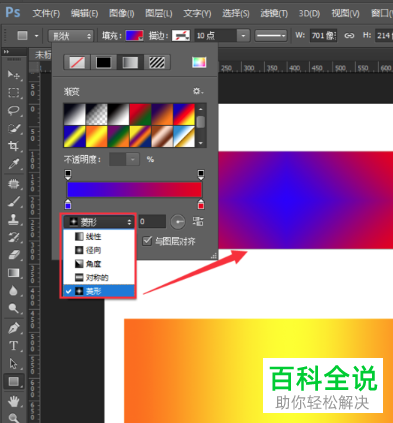Open the Type (Y) menu
393x423 pixels.
pos(197,13)
